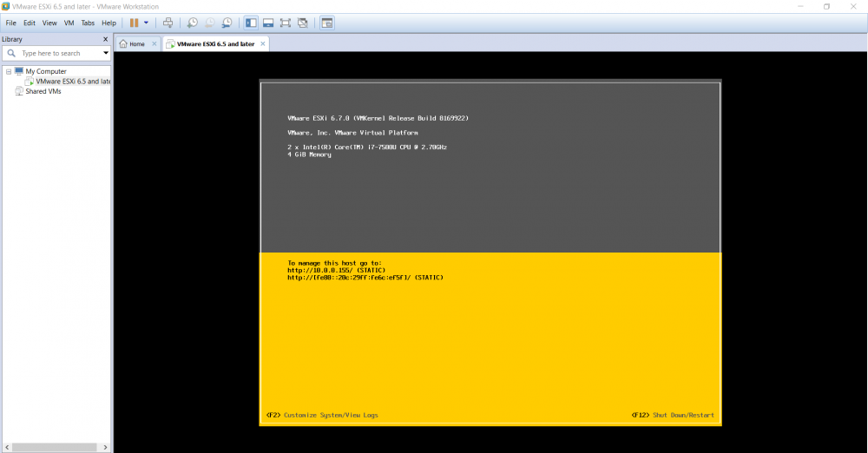Open the VM menu
Viewport: 868px width, 453px height.
(69, 23)
